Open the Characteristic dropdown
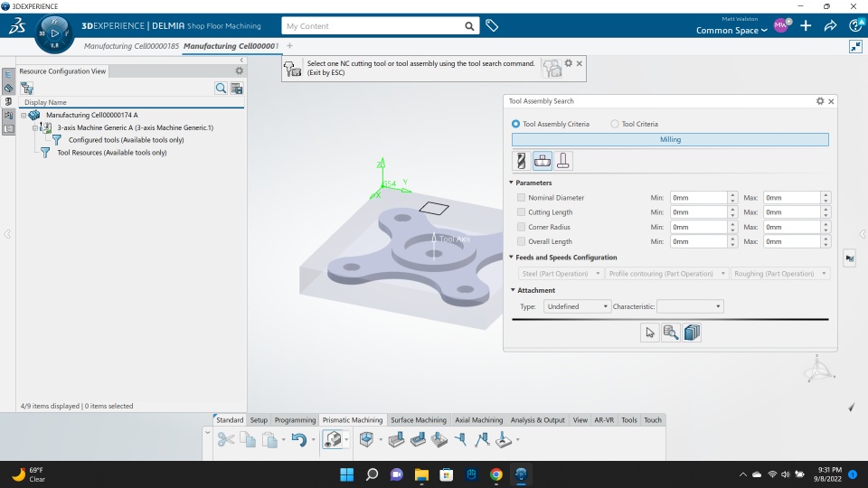This screenshot has width=868, height=488. point(690,306)
